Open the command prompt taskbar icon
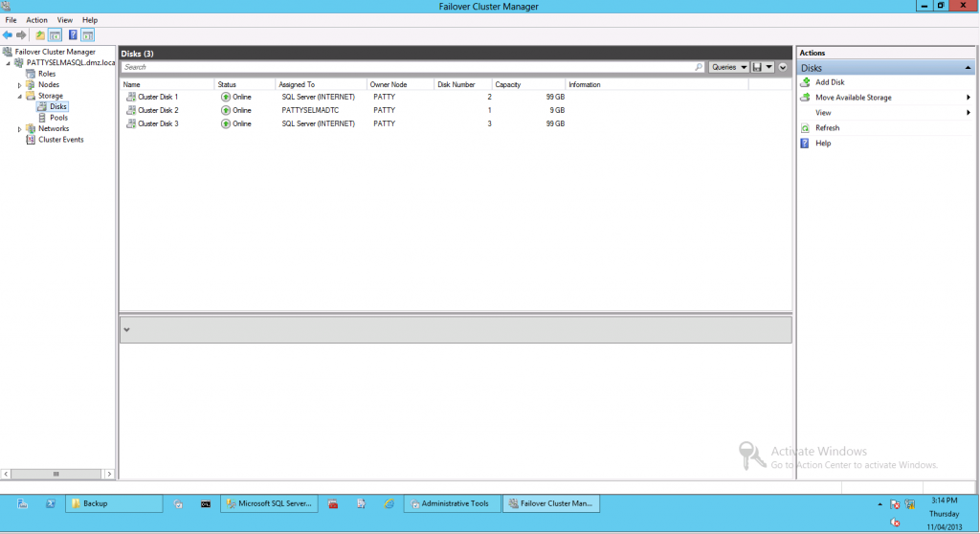The width and height of the screenshot is (980, 534). click(x=205, y=503)
